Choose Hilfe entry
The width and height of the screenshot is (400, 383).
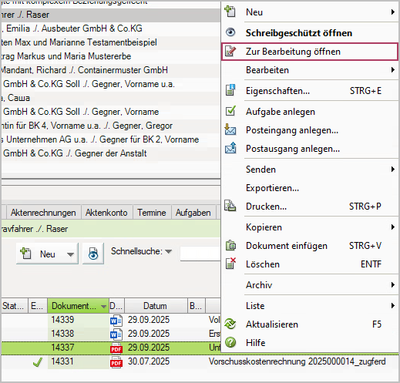tap(310, 343)
